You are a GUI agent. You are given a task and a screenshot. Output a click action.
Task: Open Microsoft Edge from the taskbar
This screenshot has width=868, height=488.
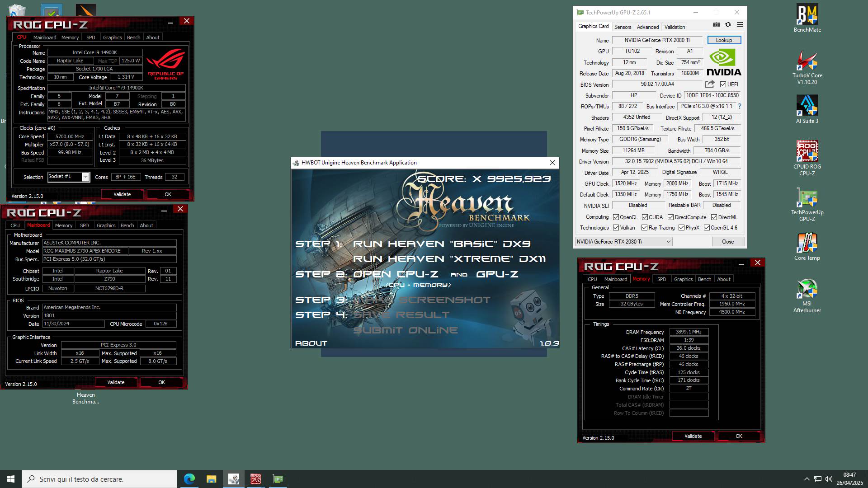(189, 479)
